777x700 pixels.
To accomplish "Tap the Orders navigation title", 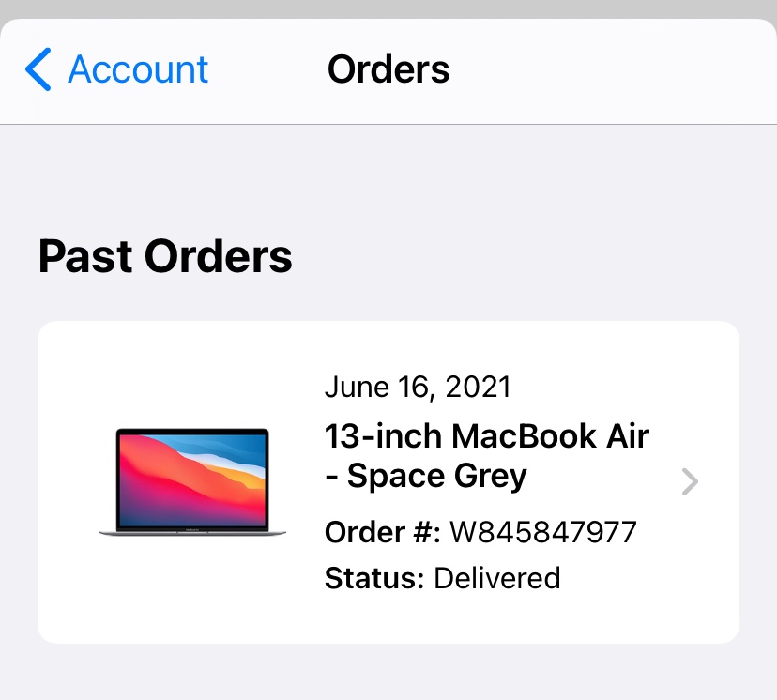I will click(x=388, y=69).
